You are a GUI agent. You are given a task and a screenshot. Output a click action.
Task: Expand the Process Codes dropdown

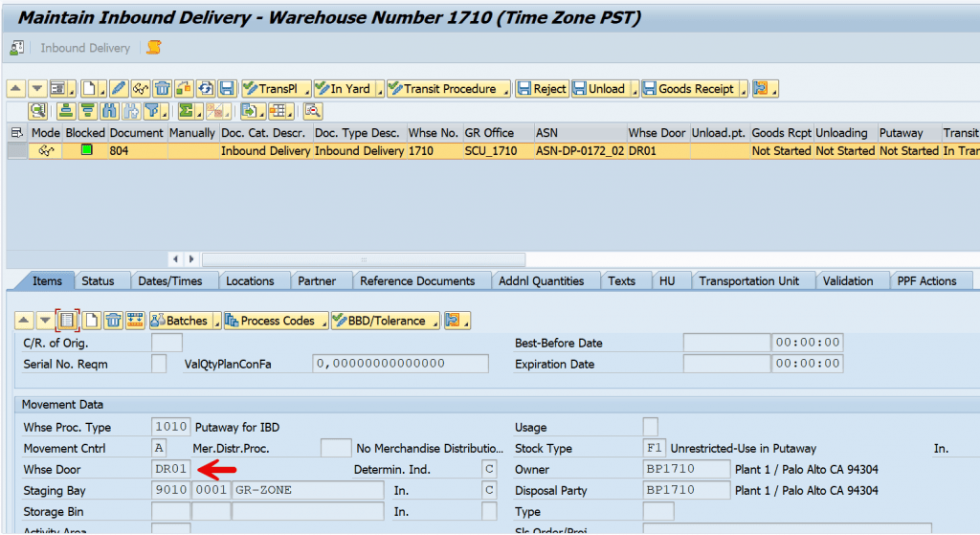pyautogui.click(x=323, y=323)
